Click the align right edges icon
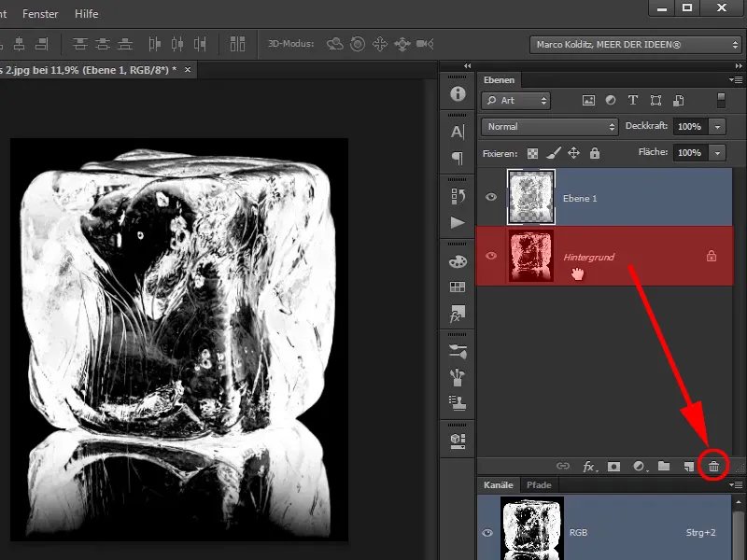747x560 pixels. click(42, 44)
